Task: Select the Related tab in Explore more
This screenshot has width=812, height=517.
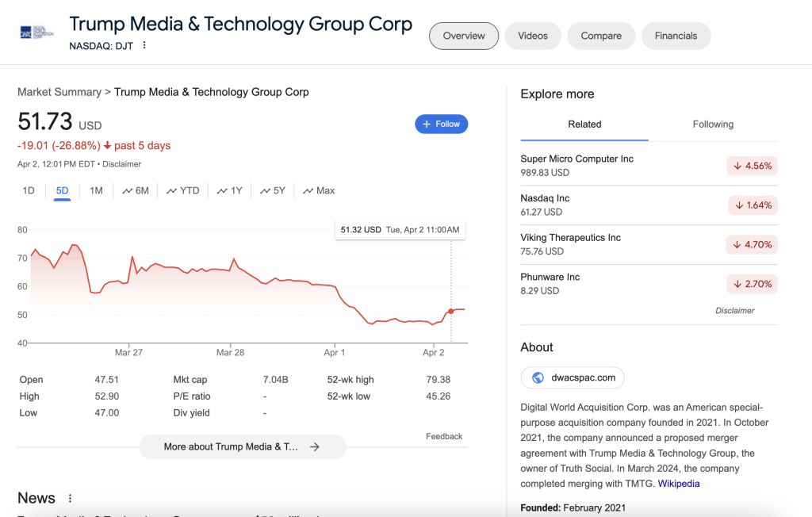Action: pyautogui.click(x=584, y=124)
